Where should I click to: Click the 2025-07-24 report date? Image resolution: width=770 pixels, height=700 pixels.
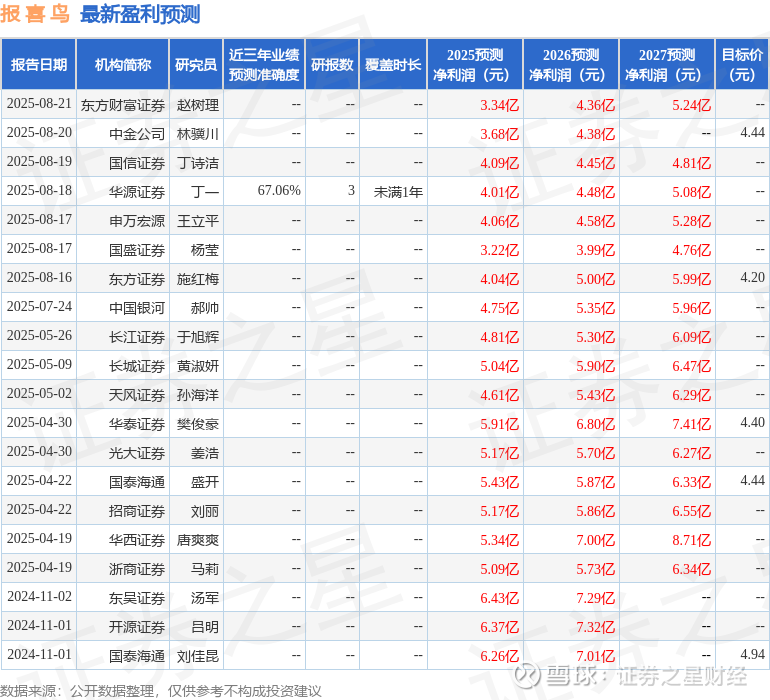point(39,307)
